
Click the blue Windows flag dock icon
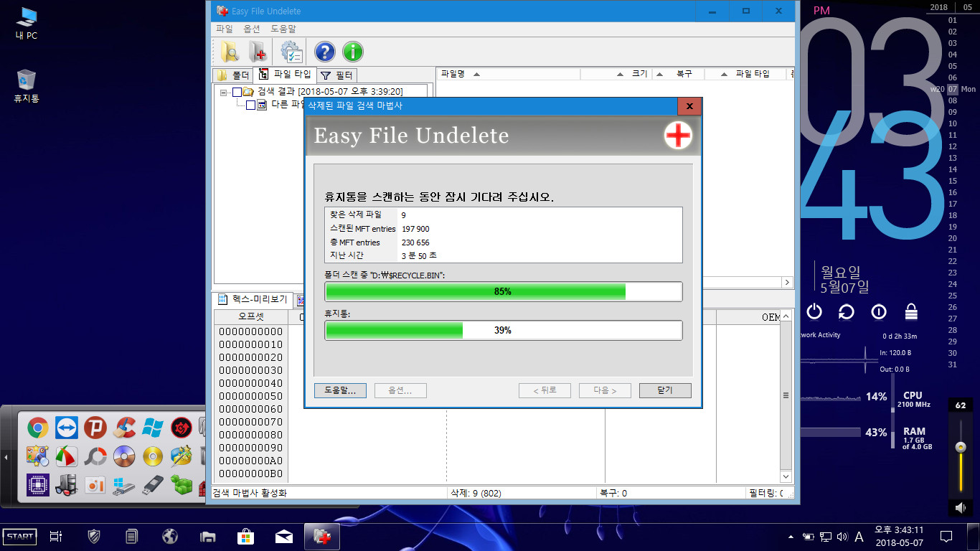tap(152, 428)
